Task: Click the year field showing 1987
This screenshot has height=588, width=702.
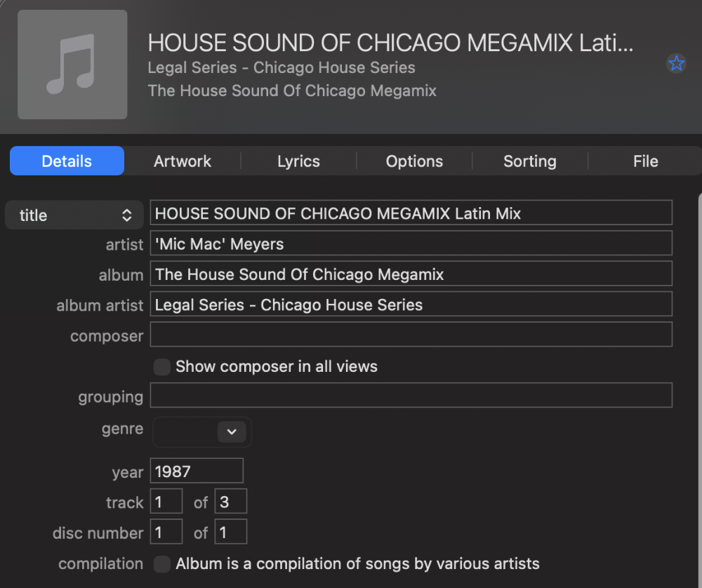Action: [x=197, y=470]
